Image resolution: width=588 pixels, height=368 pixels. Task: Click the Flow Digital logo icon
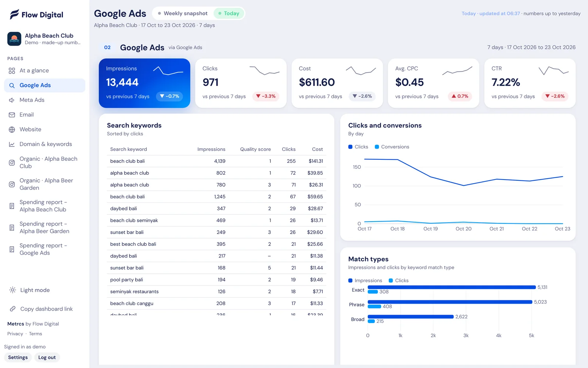pos(14,15)
